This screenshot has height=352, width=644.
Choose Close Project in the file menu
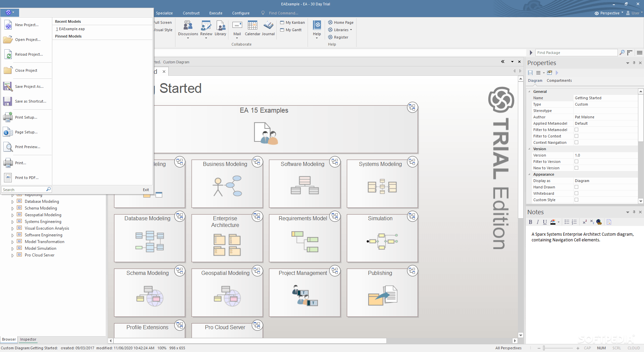point(26,70)
